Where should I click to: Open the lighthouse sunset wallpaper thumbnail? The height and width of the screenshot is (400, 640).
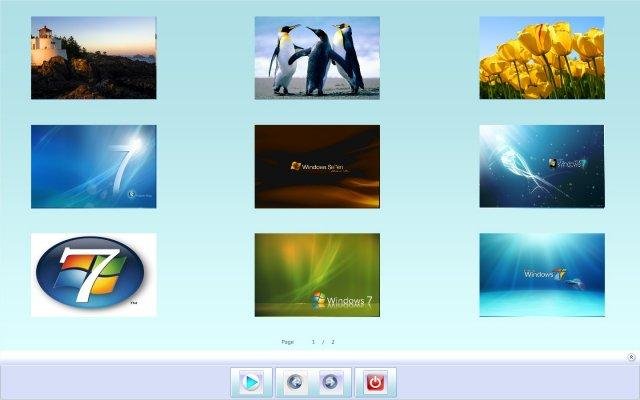tap(93, 58)
